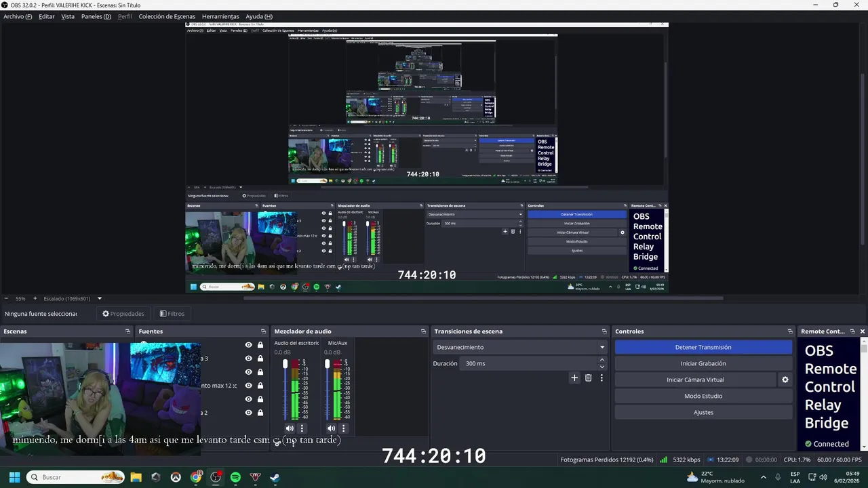Open Mic/Aux options three-dot menu
The height and width of the screenshot is (488, 868).
click(x=343, y=428)
